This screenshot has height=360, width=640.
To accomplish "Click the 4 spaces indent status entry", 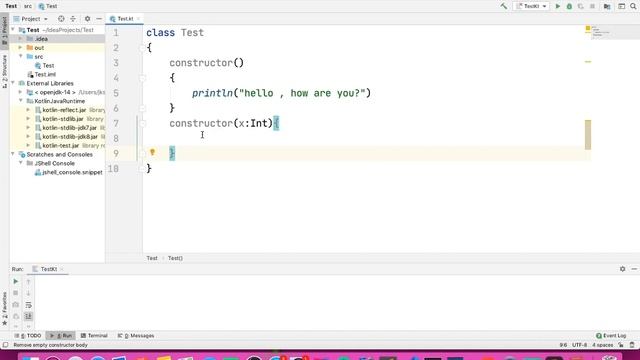I will (602, 345).
